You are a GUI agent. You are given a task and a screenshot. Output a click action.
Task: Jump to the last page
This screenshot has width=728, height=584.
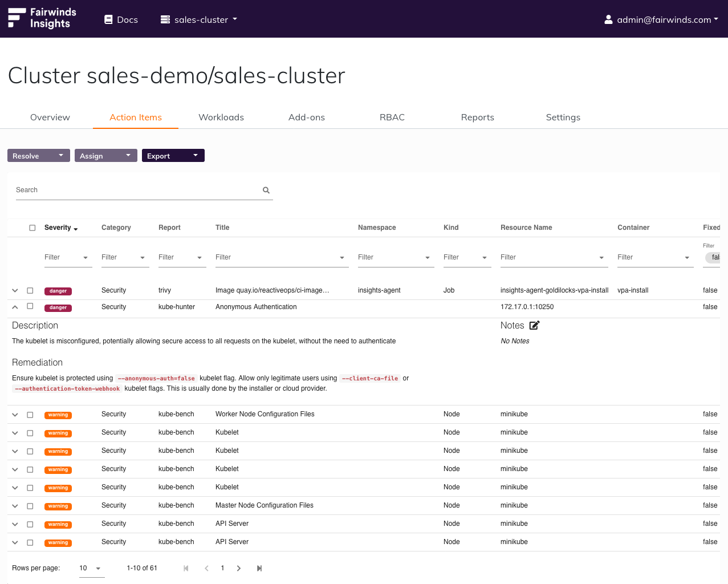click(259, 568)
